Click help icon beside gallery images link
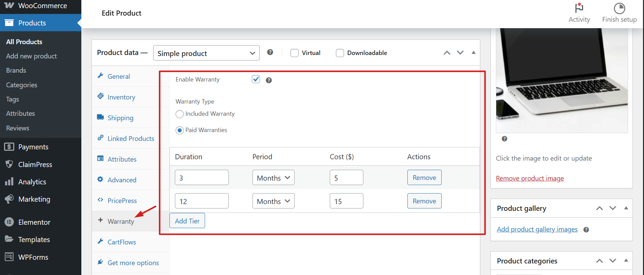 tap(586, 230)
